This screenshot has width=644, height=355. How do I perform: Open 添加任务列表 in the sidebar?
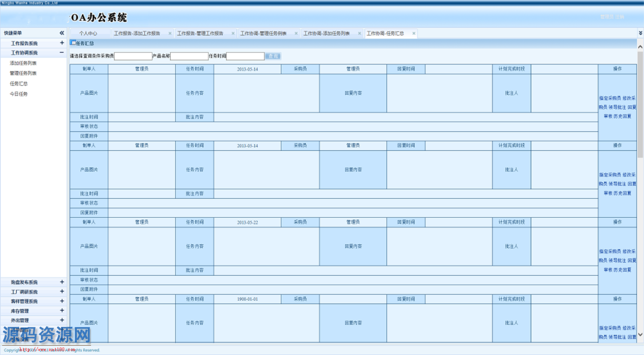pyautogui.click(x=23, y=63)
